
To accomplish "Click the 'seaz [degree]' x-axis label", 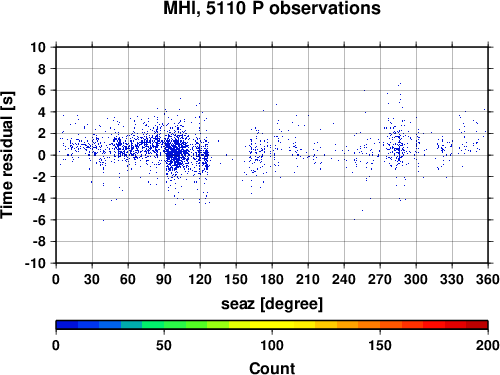I will coord(272,304).
